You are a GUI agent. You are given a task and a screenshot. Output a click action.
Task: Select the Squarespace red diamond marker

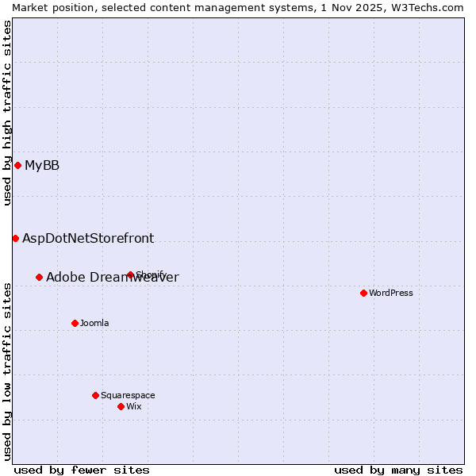(x=95, y=395)
